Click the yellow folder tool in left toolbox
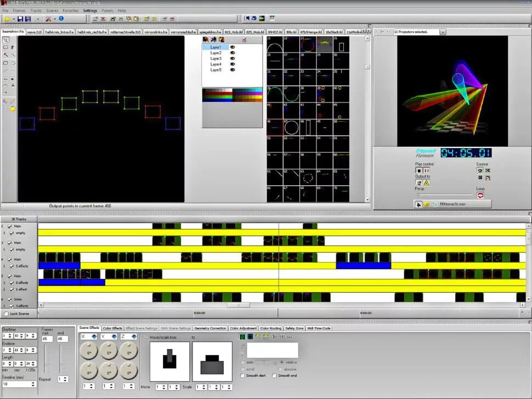The width and height of the screenshot is (532, 399). coord(13,109)
